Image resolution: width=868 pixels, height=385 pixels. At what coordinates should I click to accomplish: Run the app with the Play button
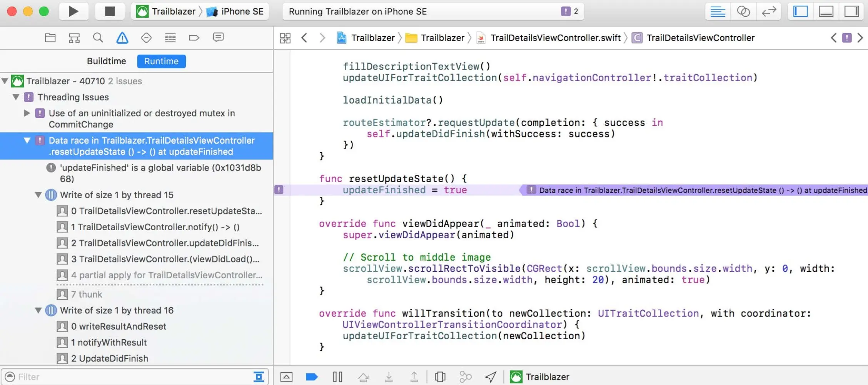click(73, 12)
